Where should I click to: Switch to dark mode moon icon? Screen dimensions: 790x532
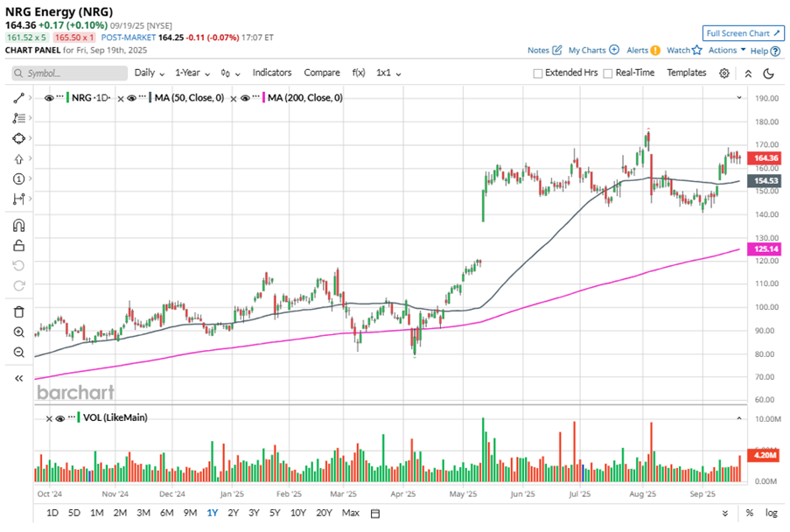[768, 73]
